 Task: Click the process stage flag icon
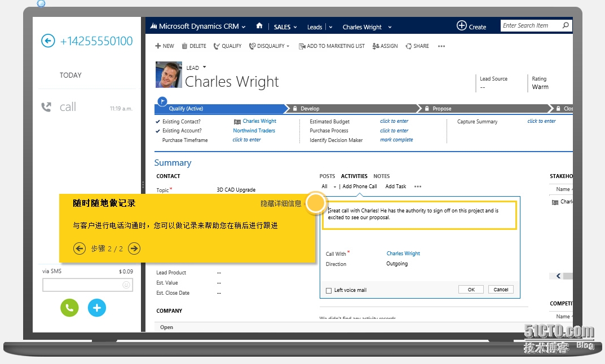(162, 101)
